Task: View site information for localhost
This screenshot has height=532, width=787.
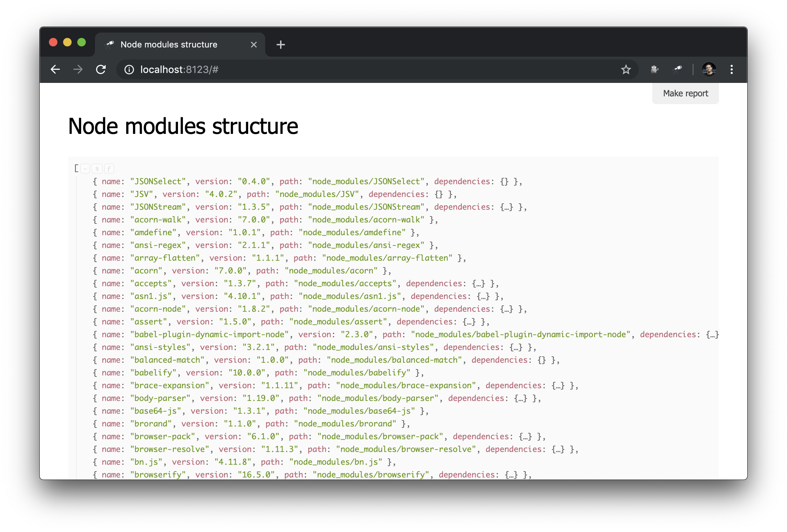Action: coord(129,69)
